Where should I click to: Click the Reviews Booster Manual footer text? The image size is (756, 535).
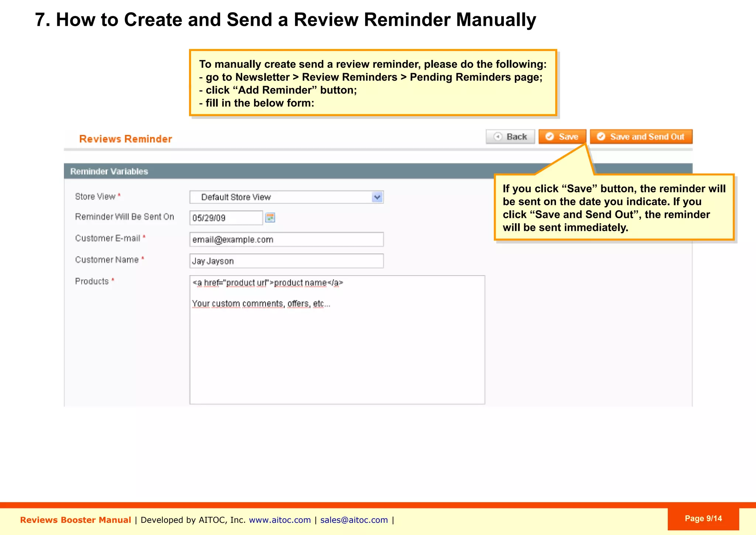coord(76,520)
